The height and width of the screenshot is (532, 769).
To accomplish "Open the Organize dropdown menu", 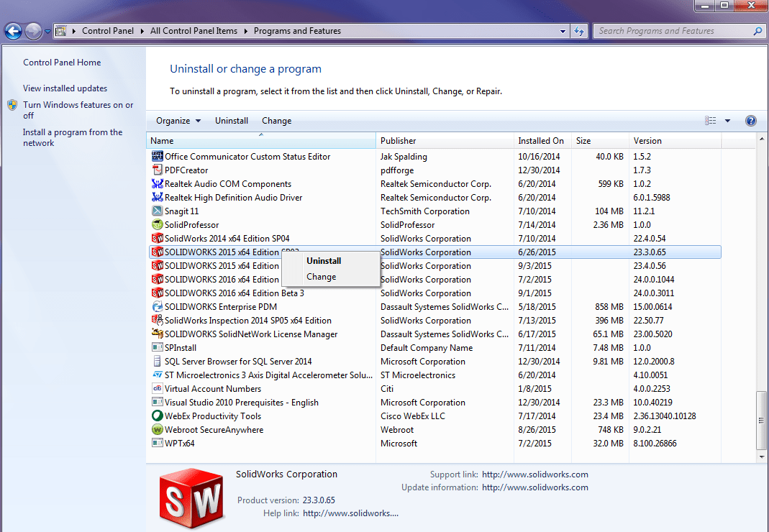I will [178, 121].
